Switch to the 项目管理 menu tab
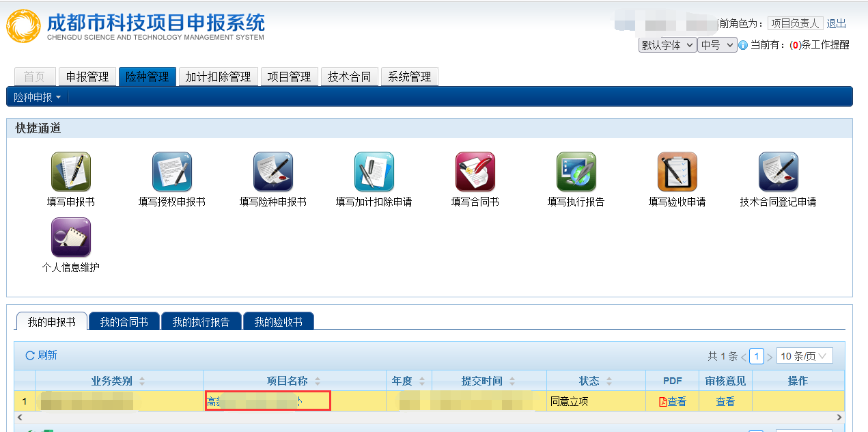868x432 pixels. coord(290,77)
